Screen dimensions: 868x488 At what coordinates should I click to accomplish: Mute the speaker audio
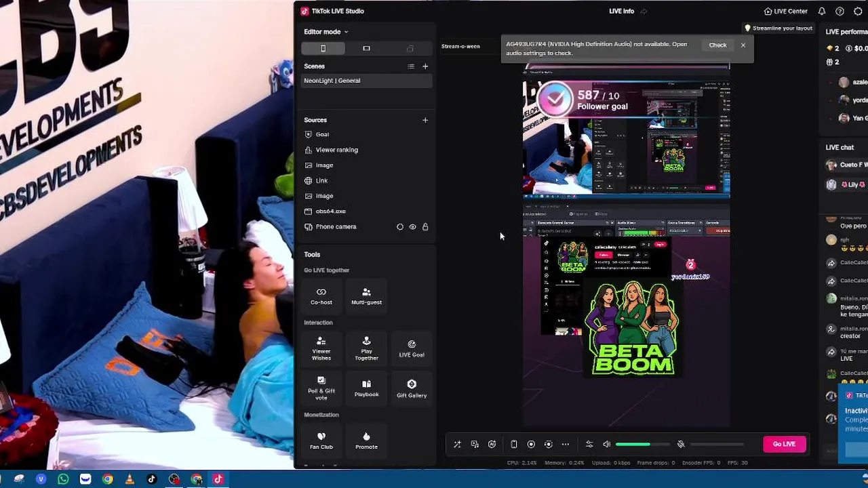(607, 445)
